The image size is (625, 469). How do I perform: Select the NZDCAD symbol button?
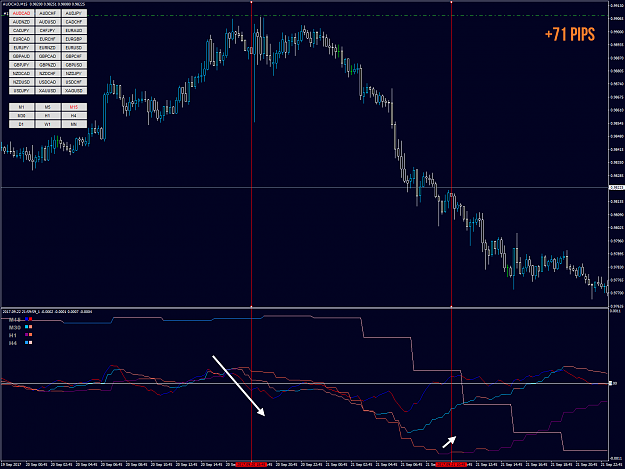click(21, 73)
